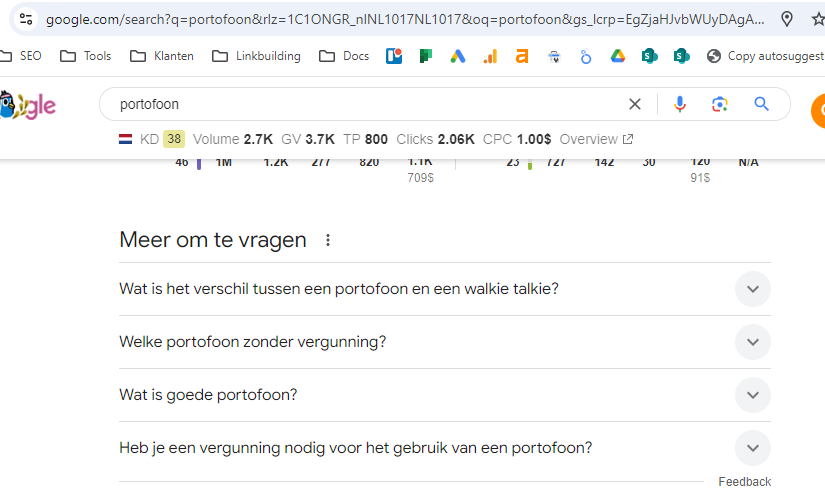Open the Google Ads bookmark icon
Viewport: 825px width, 504px height.
(x=457, y=56)
